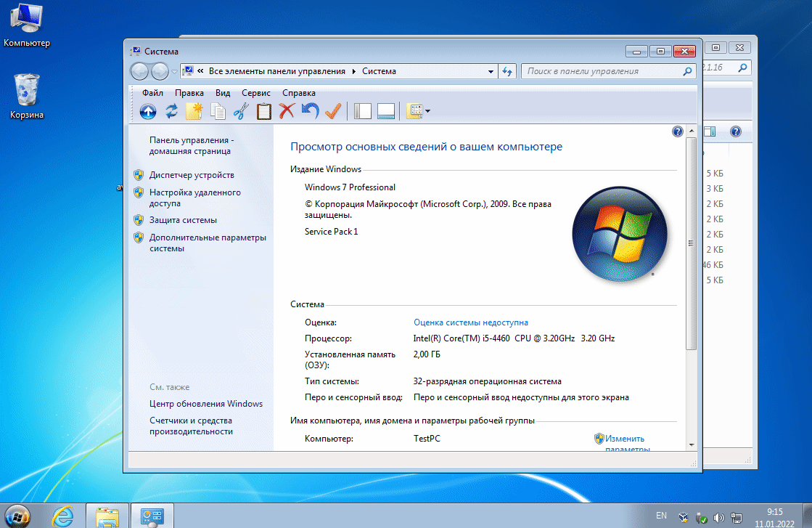Open Дополнительные параметры системы

tap(208, 243)
